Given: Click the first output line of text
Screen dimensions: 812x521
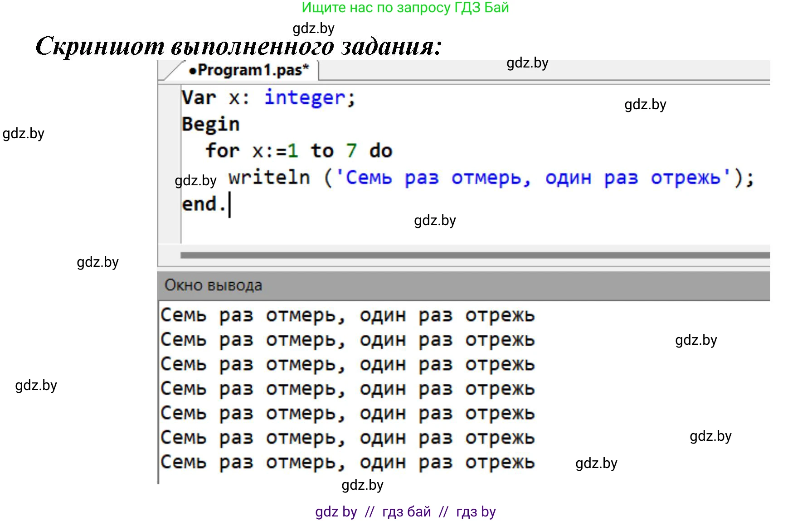Looking at the screenshot, I should [x=347, y=315].
